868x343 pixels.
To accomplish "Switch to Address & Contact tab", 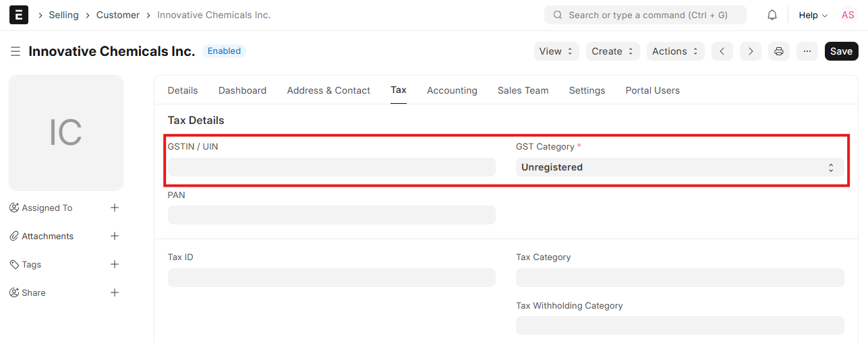I will (328, 90).
